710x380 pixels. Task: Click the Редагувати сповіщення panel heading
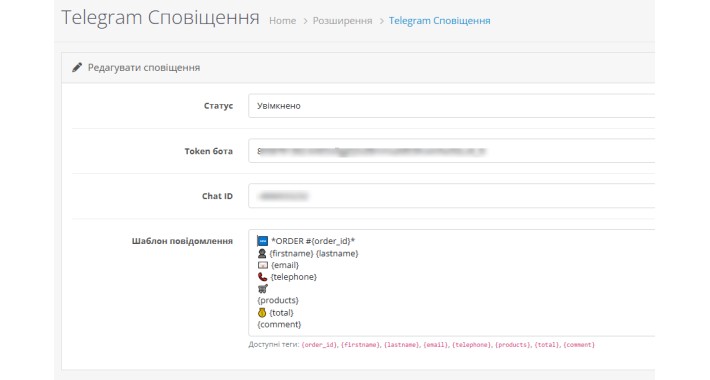[144, 67]
